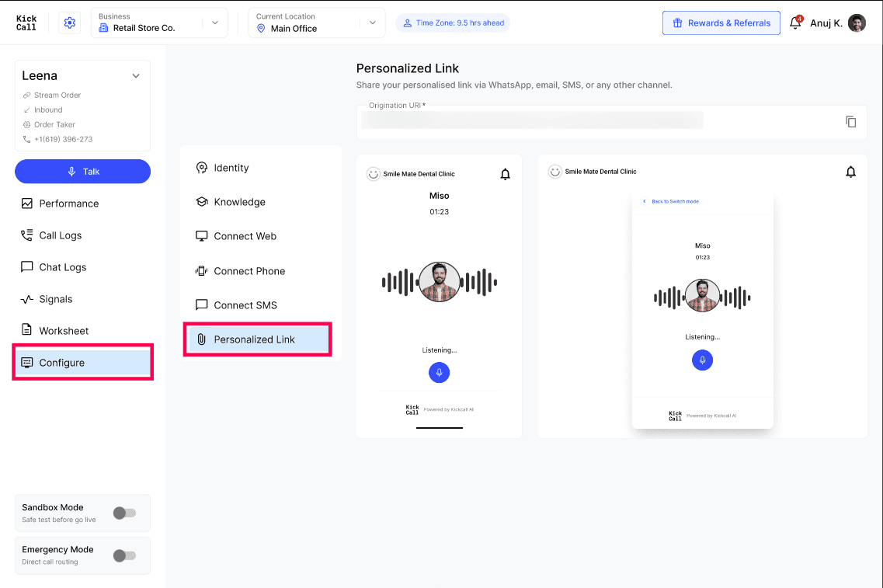Tap the blue microphone button in mobile preview
The height and width of the screenshot is (588, 883).
pos(440,372)
